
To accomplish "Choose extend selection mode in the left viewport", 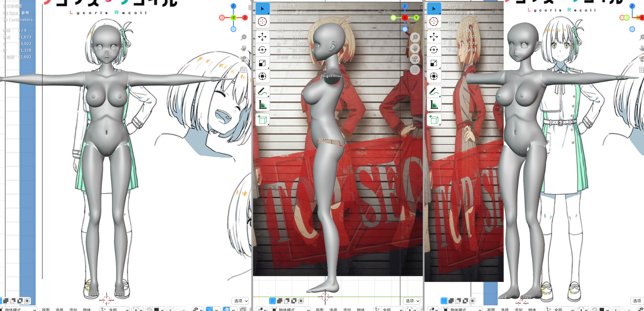I will tap(6, 301).
